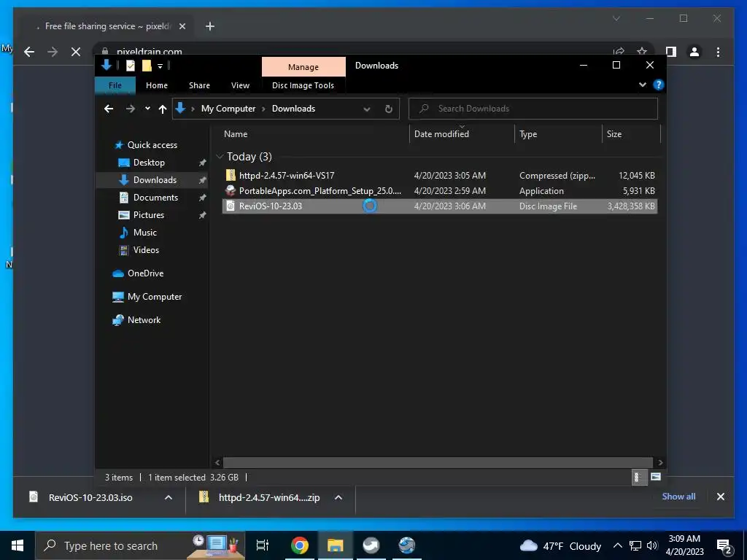
Task: Click the back arrow in Chrome
Action: click(29, 52)
